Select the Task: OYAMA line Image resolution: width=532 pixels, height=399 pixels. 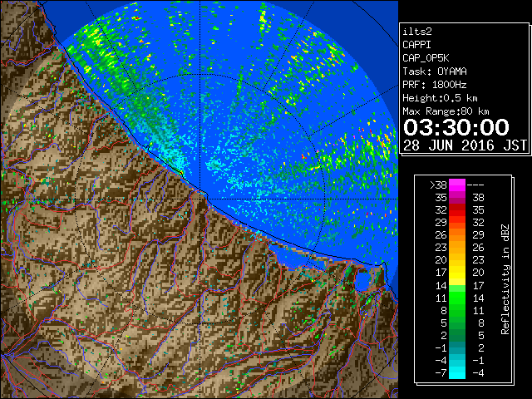[x=435, y=71]
